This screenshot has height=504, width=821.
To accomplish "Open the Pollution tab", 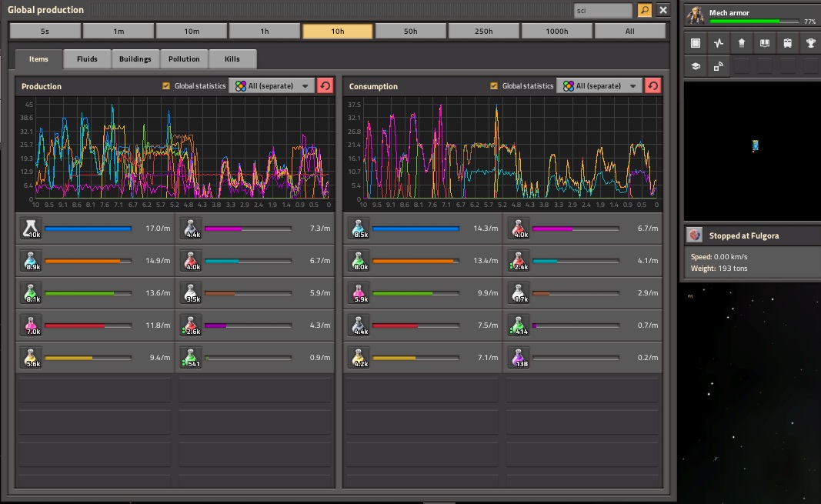I will 184,59.
